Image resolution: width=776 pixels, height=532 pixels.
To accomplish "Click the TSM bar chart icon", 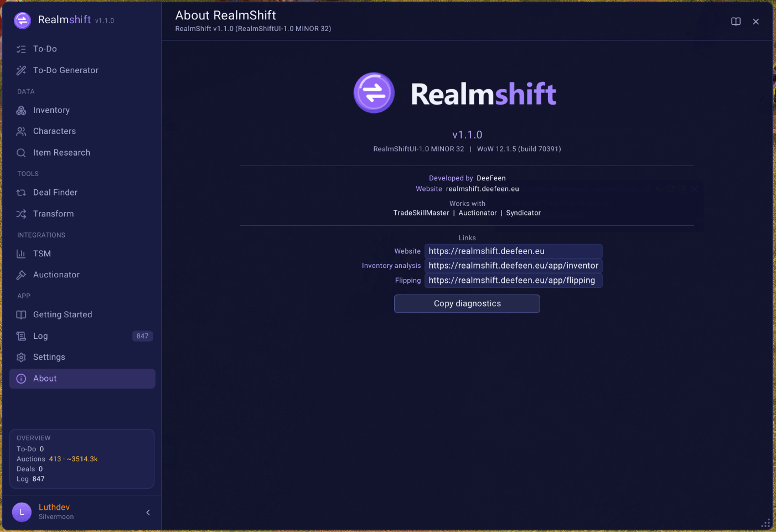I will pos(21,254).
